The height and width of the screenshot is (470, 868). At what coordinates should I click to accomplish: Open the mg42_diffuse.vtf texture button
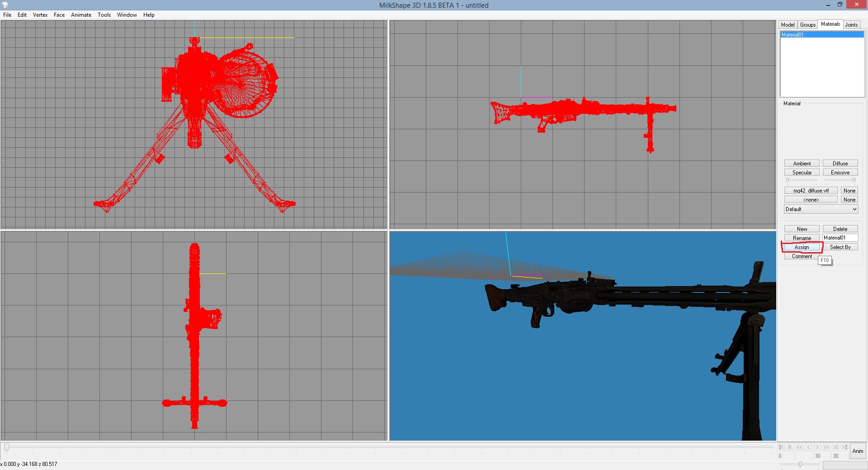pos(811,191)
